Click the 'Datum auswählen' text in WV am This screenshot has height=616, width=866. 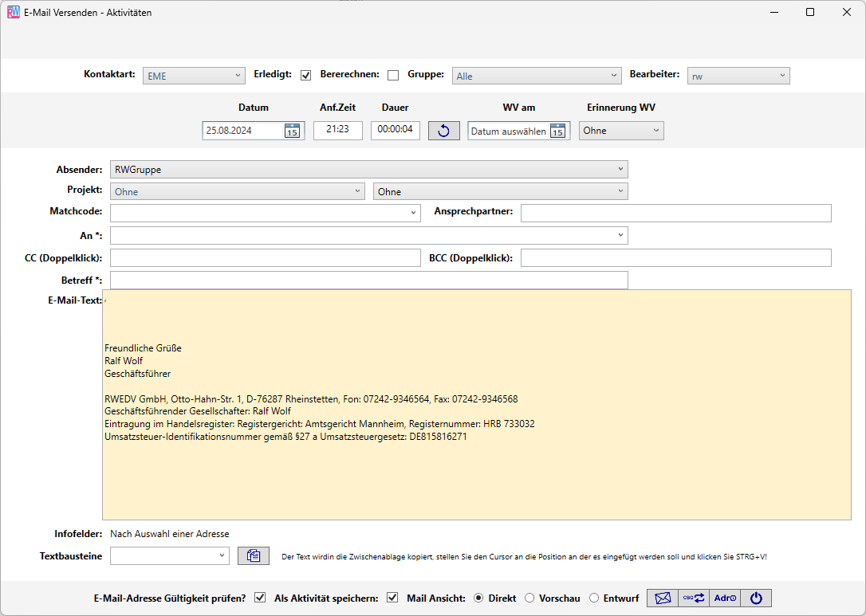(x=509, y=131)
